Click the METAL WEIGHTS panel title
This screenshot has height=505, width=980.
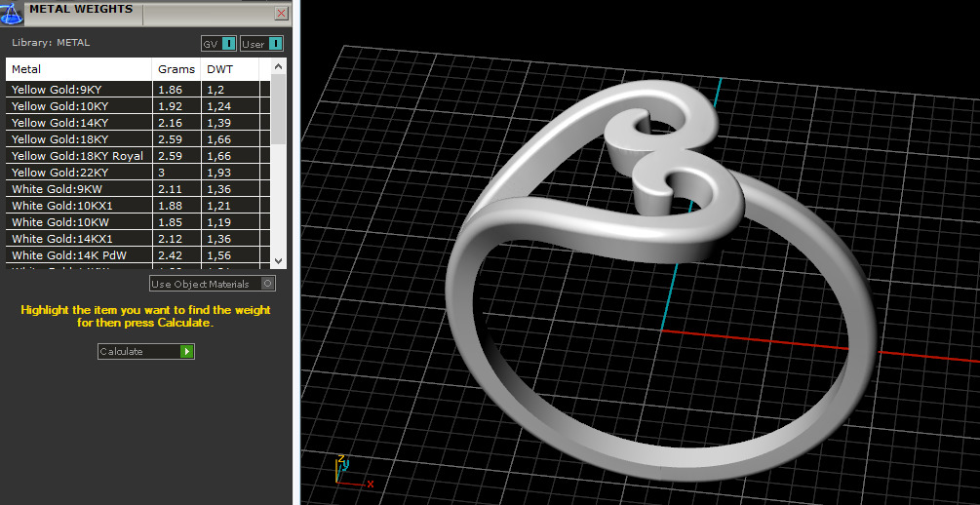81,9
